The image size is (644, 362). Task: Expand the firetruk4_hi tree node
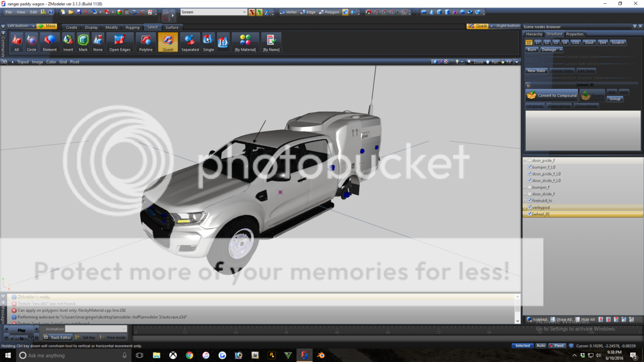point(525,200)
